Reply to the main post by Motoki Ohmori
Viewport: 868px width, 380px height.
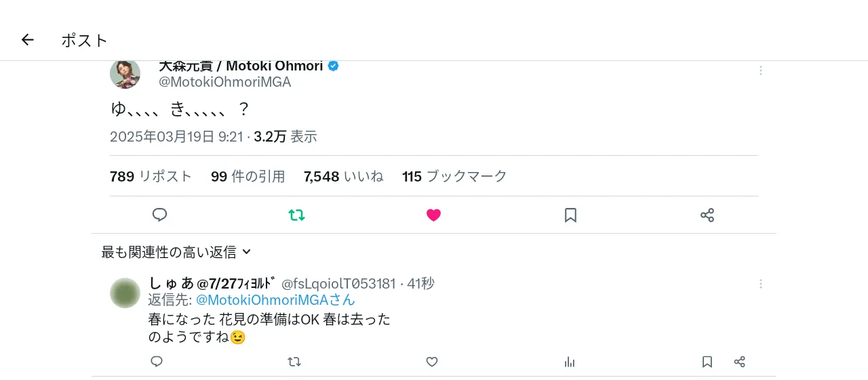[x=159, y=215]
